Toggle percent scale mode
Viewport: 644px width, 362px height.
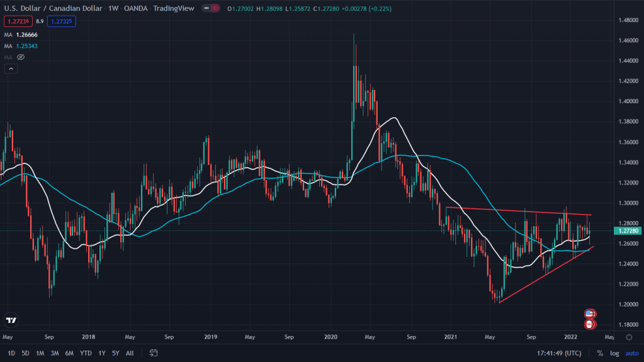pos(600,353)
